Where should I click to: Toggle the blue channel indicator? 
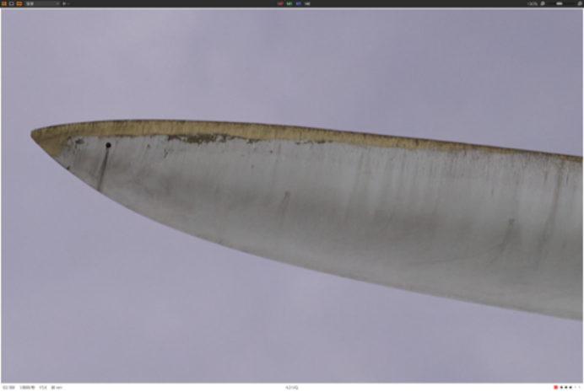(x=298, y=3)
